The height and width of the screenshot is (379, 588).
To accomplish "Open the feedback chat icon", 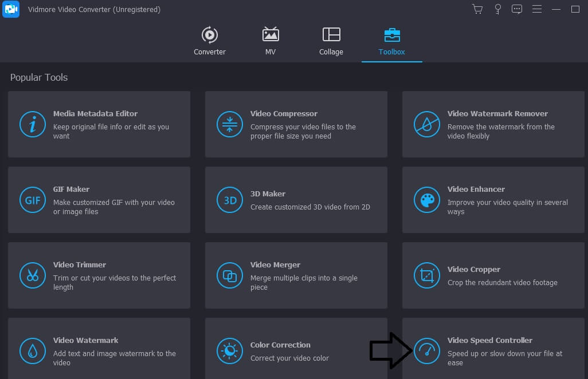I will click(517, 9).
